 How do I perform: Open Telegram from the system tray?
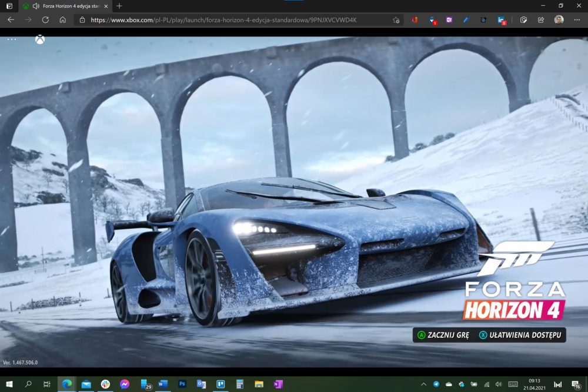[x=436, y=384]
